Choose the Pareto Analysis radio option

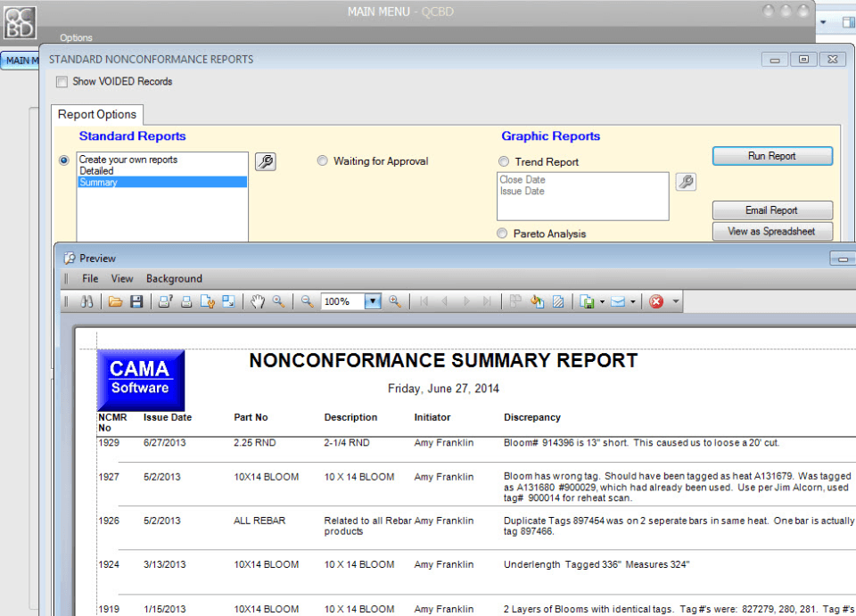pos(502,234)
